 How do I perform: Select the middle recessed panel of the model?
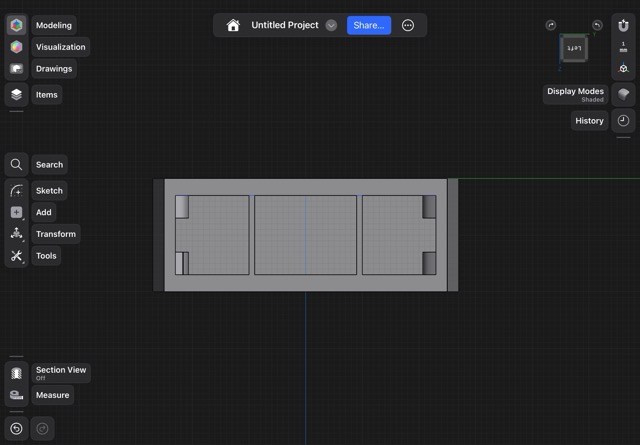305,235
